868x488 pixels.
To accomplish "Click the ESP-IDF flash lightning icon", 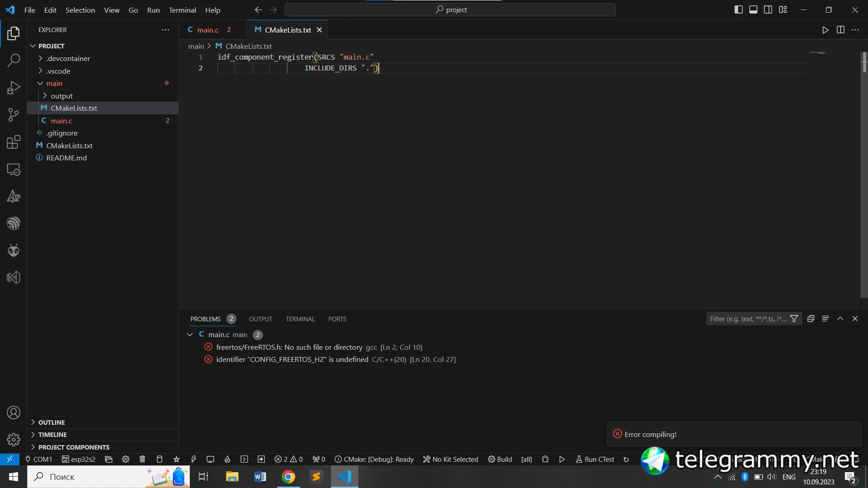I will pos(193,459).
